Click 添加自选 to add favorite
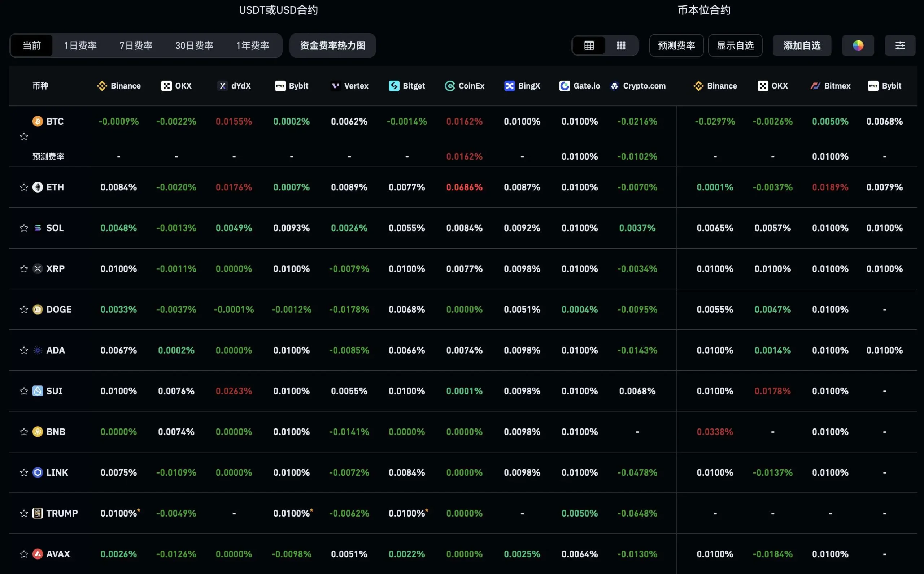 (802, 46)
